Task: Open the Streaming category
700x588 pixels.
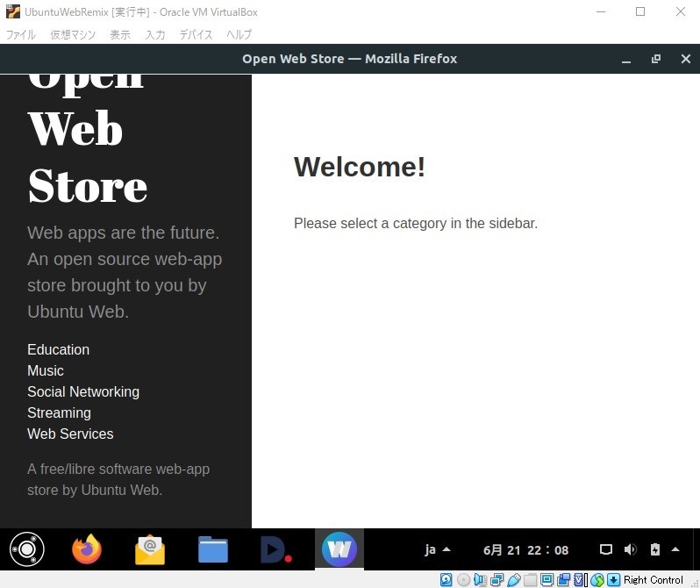Action: point(60,412)
